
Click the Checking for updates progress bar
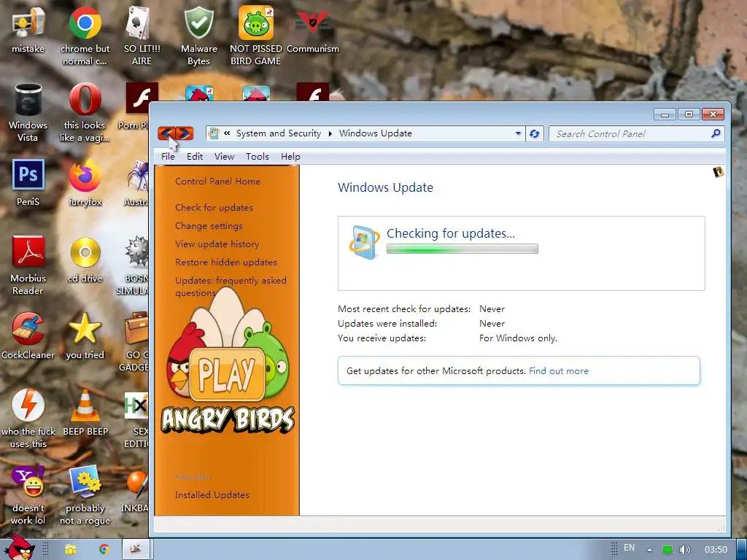click(x=462, y=249)
